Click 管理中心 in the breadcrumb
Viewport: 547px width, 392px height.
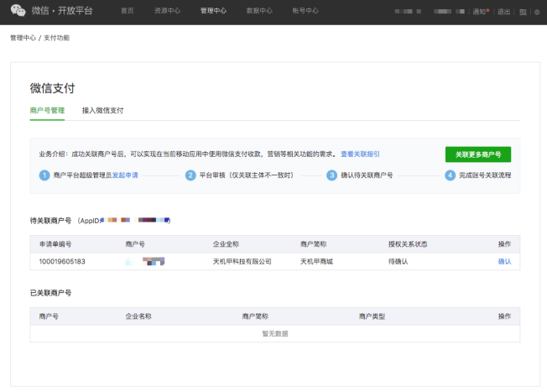tap(23, 38)
